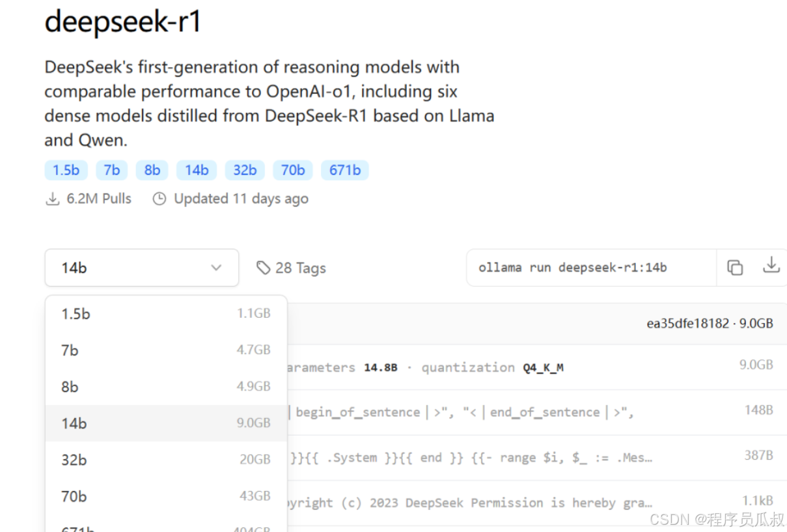This screenshot has width=787, height=532.
Task: Click the 14b blue tag badge
Action: [197, 170]
